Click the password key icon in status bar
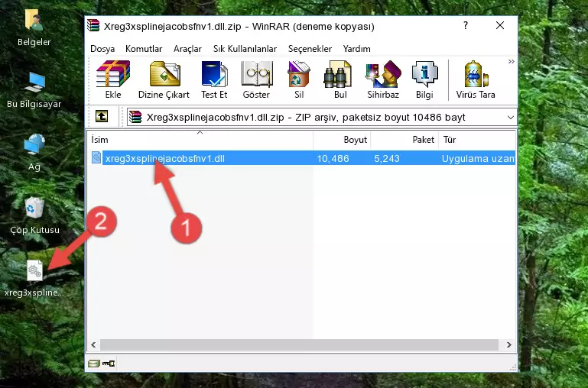Image resolution: width=588 pixels, height=388 pixels. (109, 363)
